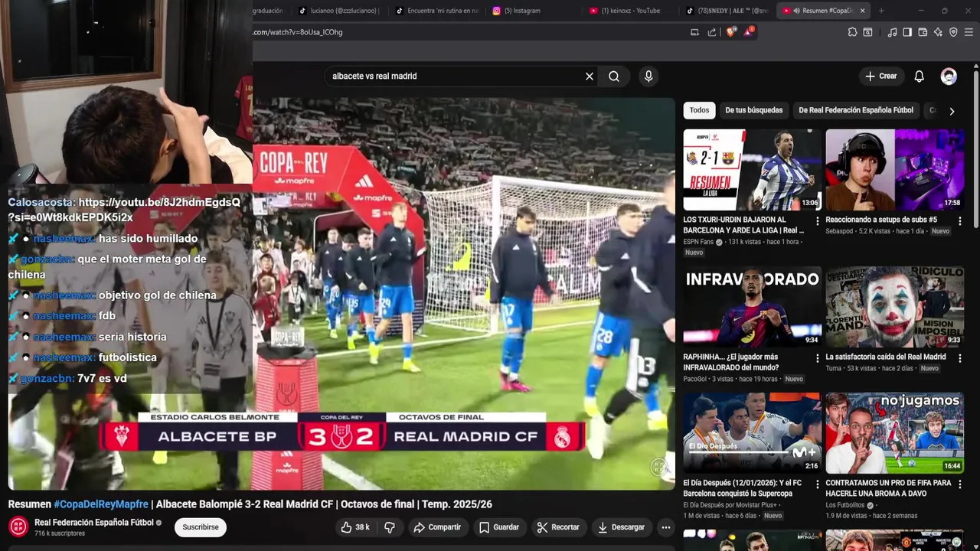The width and height of the screenshot is (980, 551).
Task: Close the Resumen #CopaDelRey tab
Action: [x=863, y=11]
